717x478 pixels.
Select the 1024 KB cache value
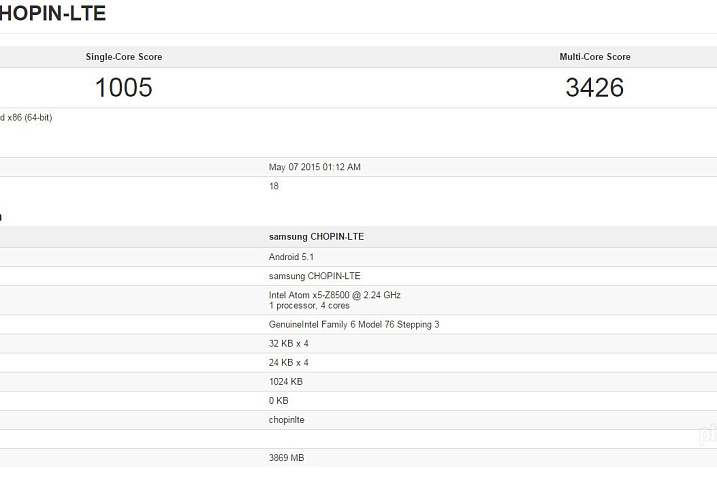286,381
